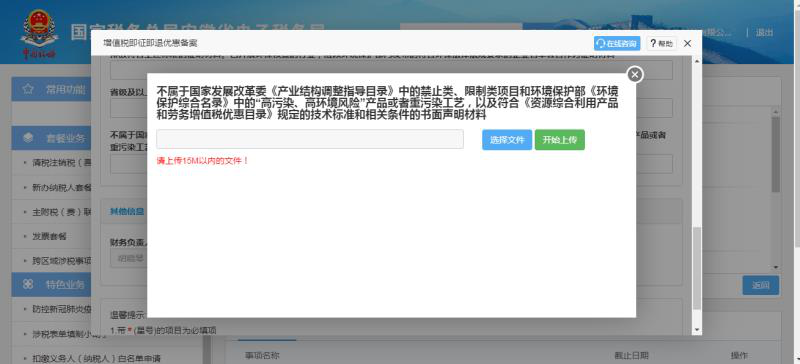Open help via the 帮助 question-mark icon
This screenshot has width=800, height=364.
(x=653, y=43)
